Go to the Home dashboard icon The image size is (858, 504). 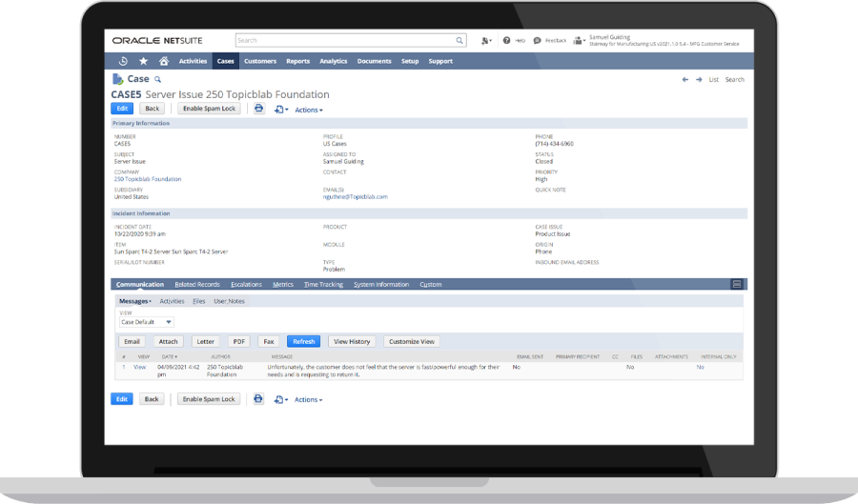(x=164, y=61)
